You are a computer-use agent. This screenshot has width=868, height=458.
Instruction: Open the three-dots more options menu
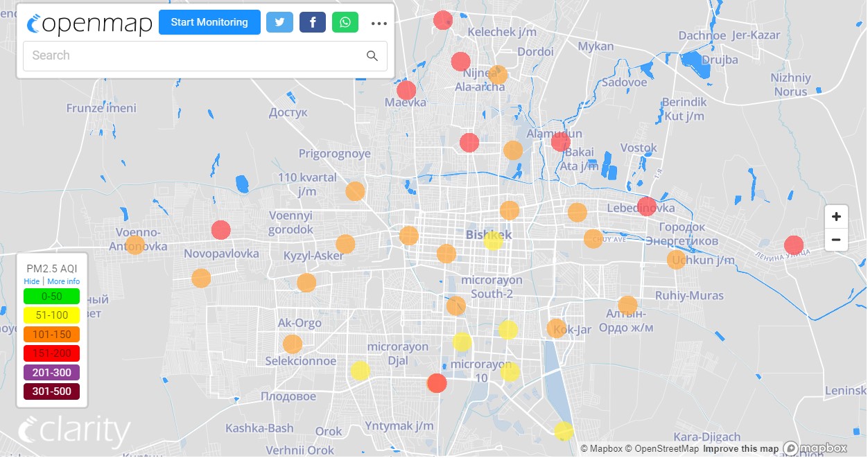pos(379,23)
